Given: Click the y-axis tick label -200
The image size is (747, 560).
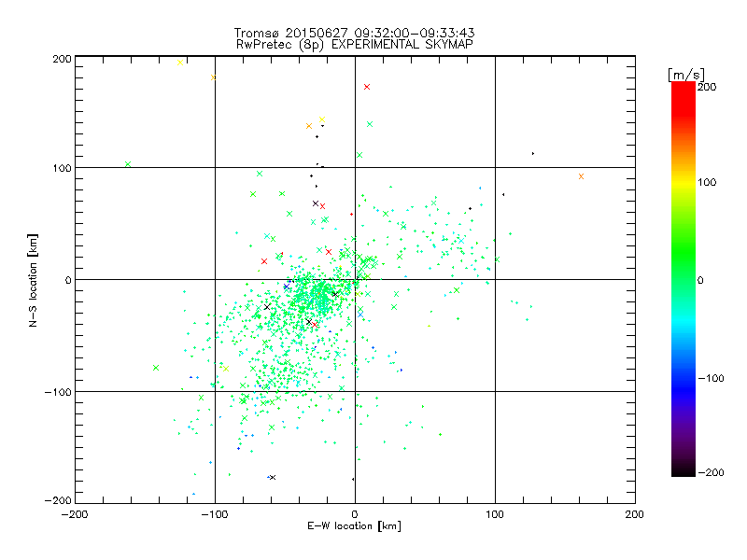Looking at the screenshot, I should pos(58,500).
